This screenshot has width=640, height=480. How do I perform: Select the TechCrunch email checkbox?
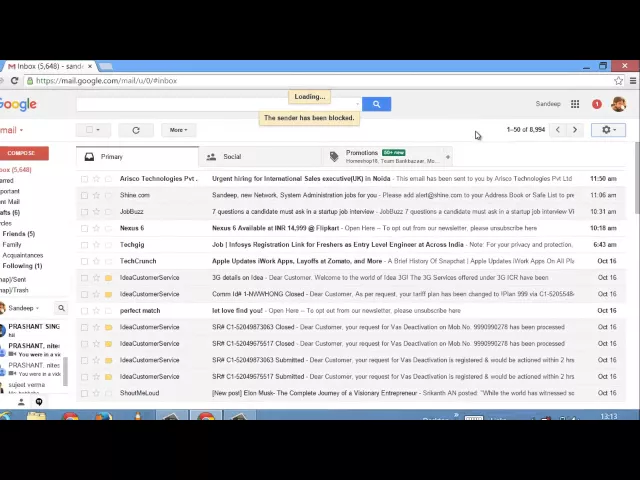click(84, 261)
